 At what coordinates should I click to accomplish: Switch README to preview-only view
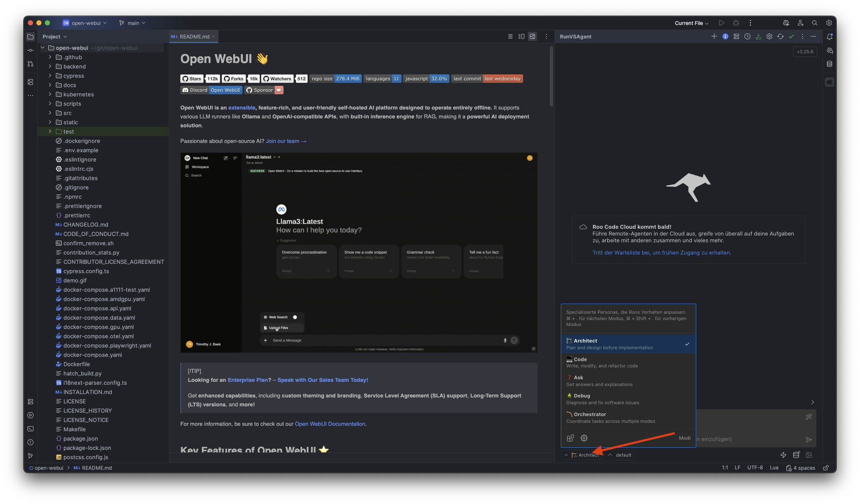click(532, 36)
